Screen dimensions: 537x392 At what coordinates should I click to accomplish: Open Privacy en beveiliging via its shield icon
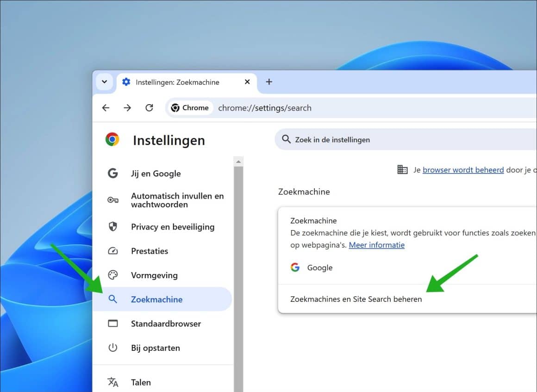113,227
